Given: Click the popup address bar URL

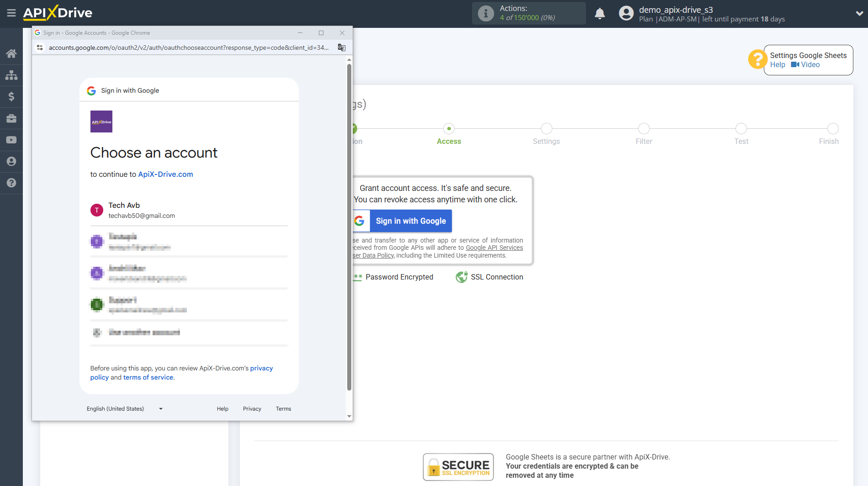Looking at the screenshot, I should (x=188, y=48).
